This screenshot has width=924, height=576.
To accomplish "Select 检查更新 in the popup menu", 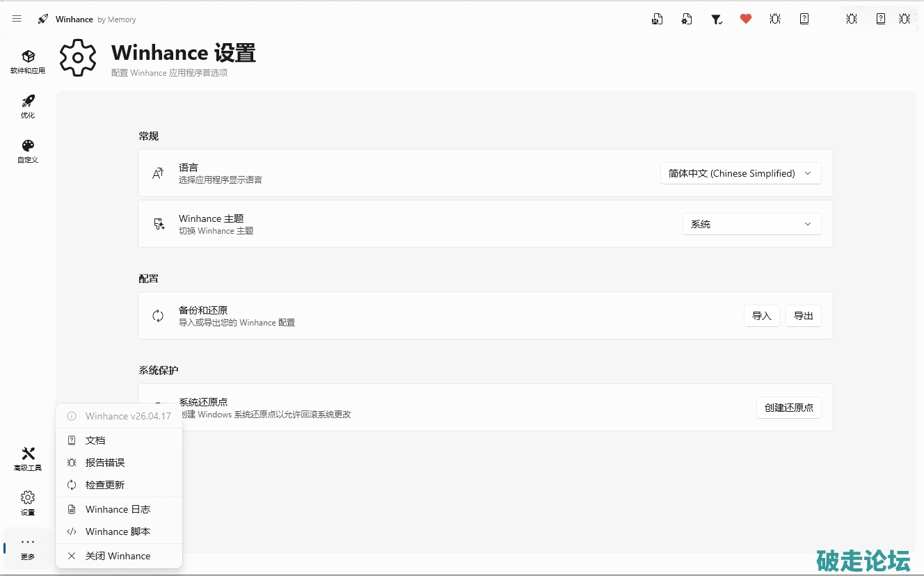I will (x=104, y=485).
